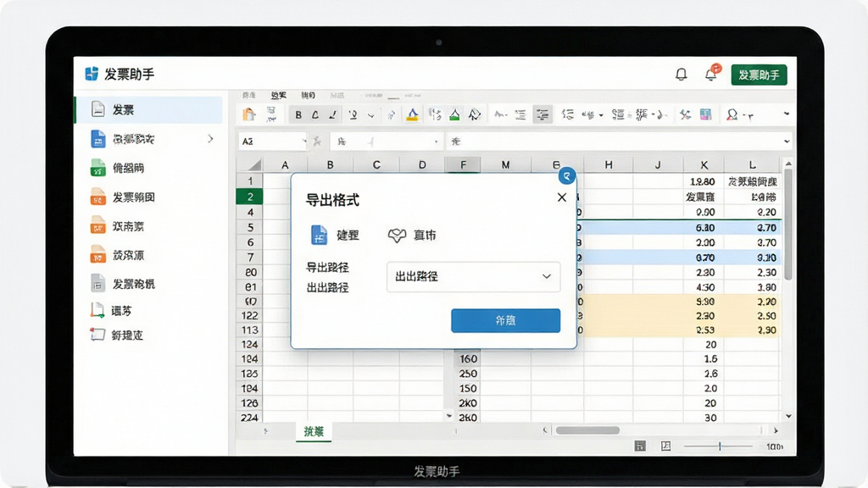Expand the formula bar chevron at right end
The width and height of the screenshot is (868, 488).
pos(787,141)
